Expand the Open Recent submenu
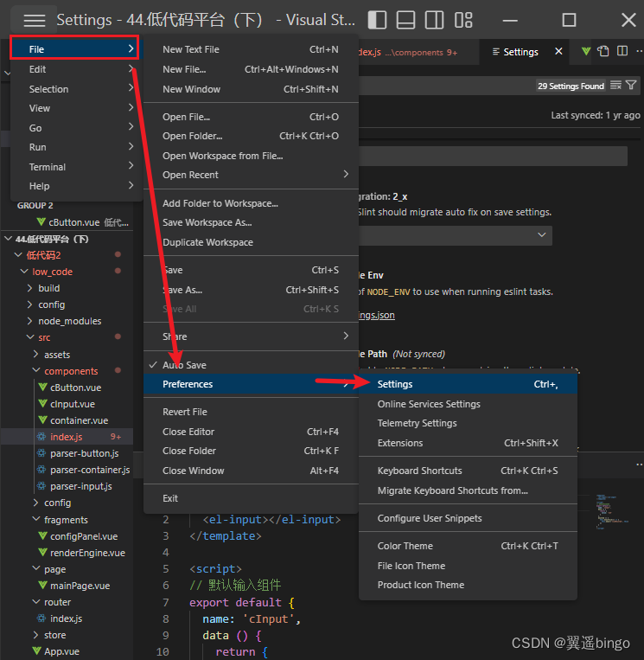The width and height of the screenshot is (644, 660). 251,175
